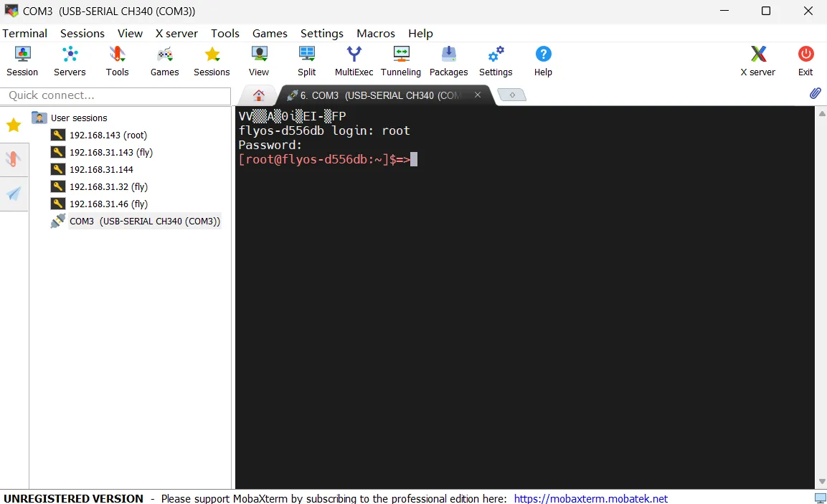Open the Settings menu in menu bar
Viewport: 827px width, 504px height.
point(321,33)
